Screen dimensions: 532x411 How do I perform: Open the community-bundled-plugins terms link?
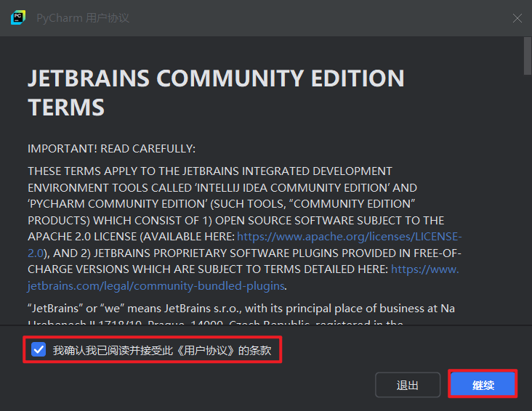156,286
